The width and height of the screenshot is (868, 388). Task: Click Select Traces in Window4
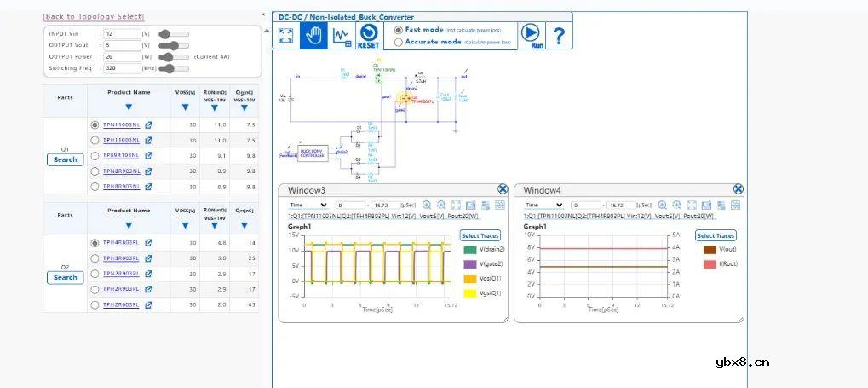click(716, 235)
